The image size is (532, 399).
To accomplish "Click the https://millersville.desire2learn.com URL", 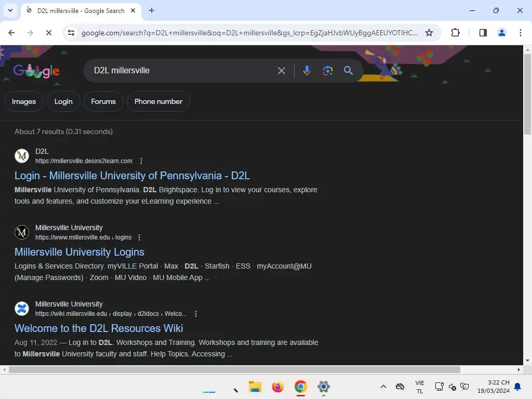I will (84, 161).
